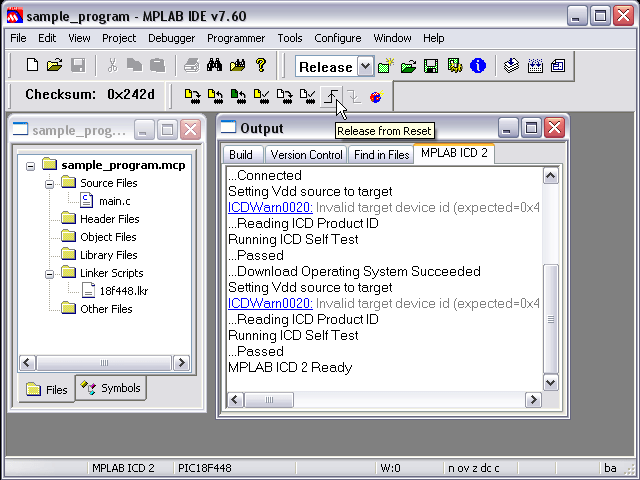Click the grayed Save file icon
The height and width of the screenshot is (480, 640).
(78, 65)
